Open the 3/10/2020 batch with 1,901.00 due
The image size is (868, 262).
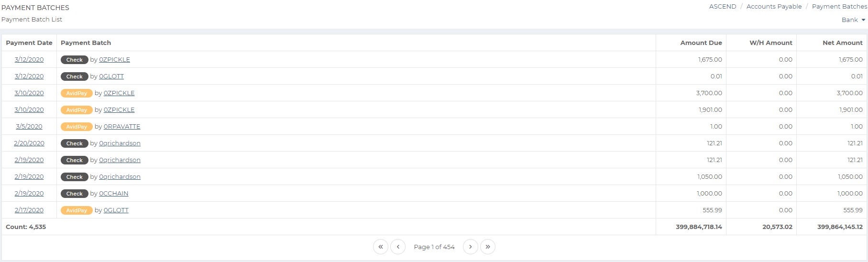pos(29,109)
